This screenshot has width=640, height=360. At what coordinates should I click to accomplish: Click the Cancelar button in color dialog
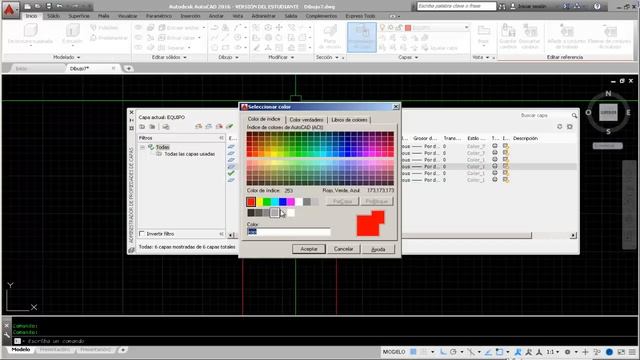(343, 249)
